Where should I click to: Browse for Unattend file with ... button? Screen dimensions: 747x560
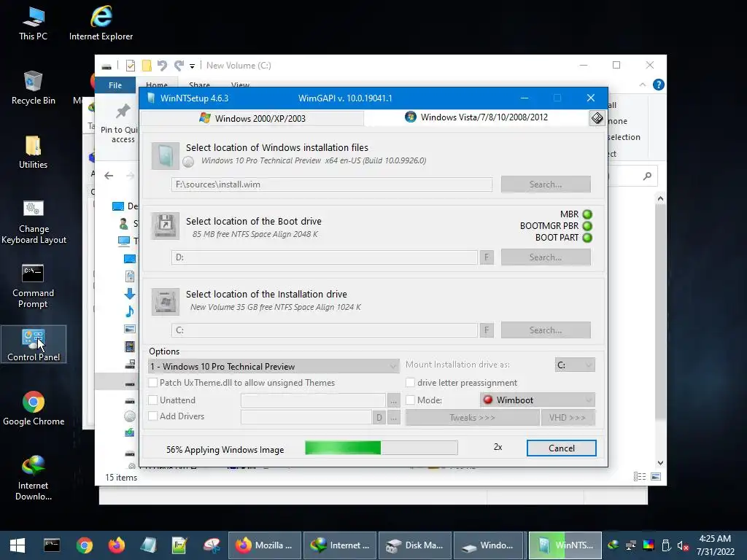[393, 400]
